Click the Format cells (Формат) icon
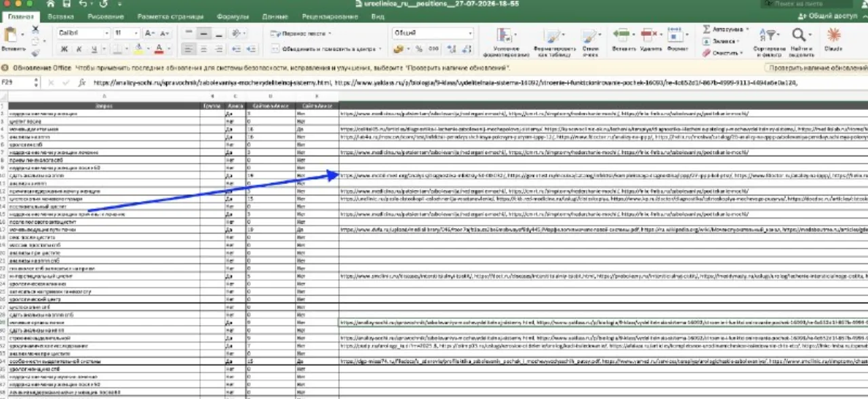Screen dimensions: 868x399 coord(677,35)
